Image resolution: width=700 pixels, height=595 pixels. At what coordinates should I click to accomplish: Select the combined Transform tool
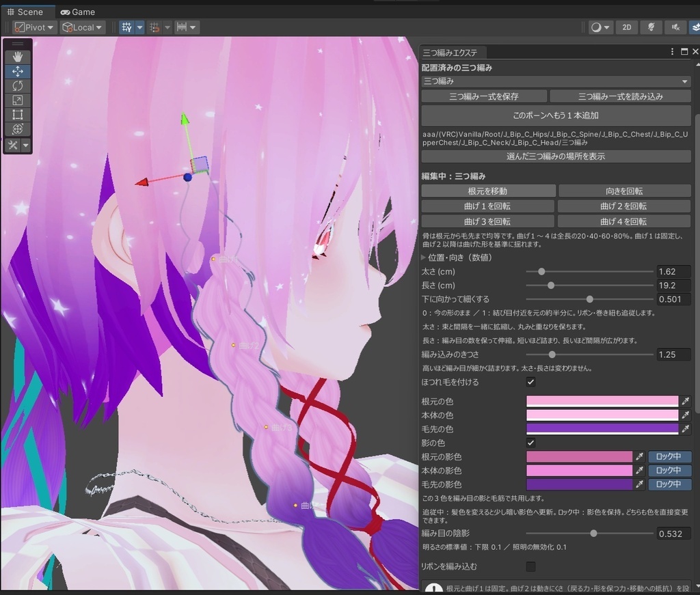tap(17, 129)
